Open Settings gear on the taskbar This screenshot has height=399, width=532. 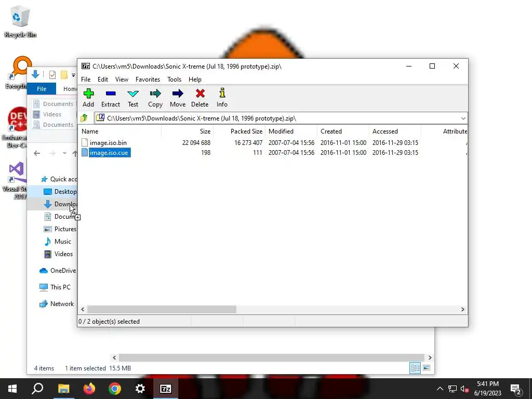point(140,389)
